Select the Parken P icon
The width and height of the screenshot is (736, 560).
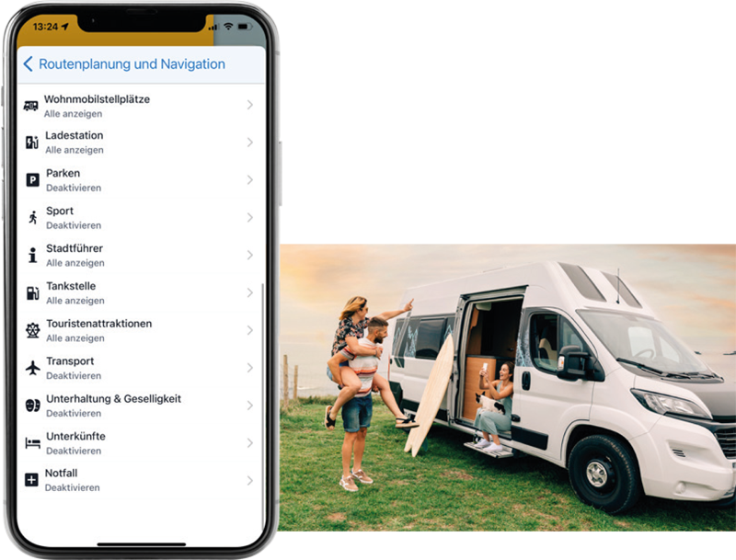32,179
